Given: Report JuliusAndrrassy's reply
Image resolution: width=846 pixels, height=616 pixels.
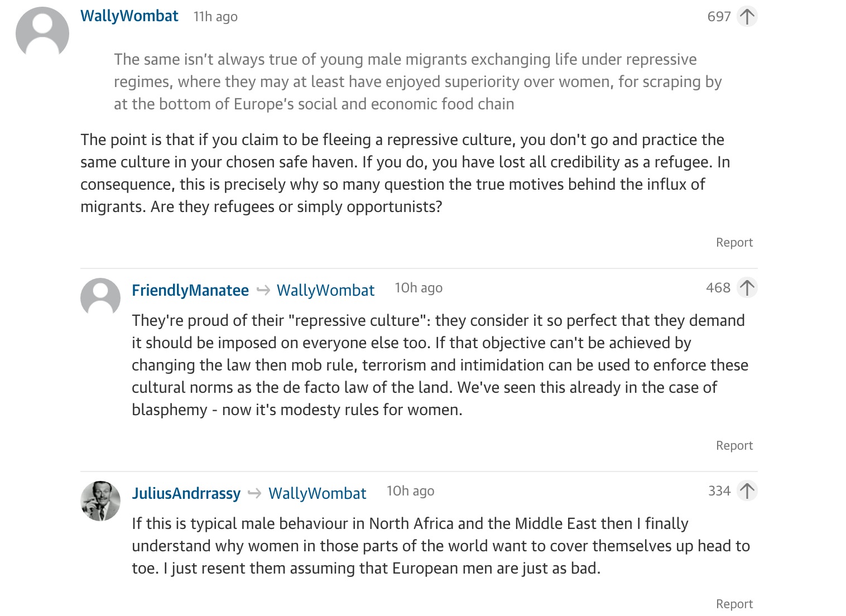Looking at the screenshot, I should click(x=734, y=604).
